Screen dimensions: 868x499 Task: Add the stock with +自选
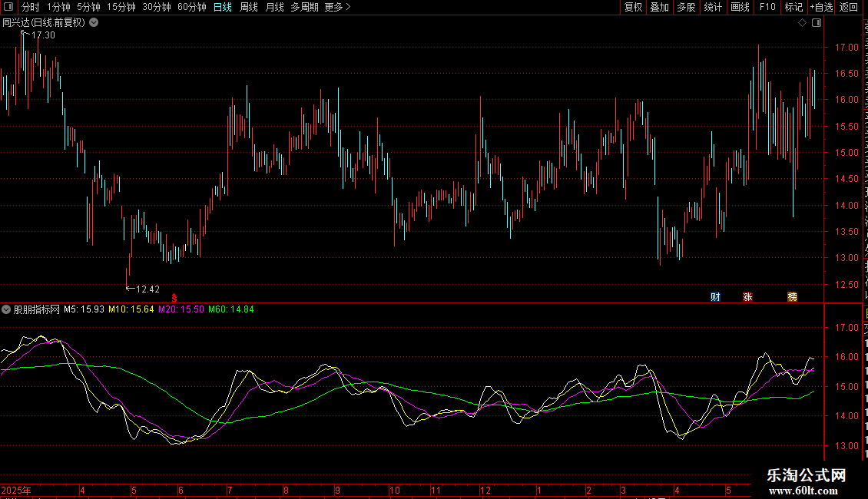pos(821,7)
